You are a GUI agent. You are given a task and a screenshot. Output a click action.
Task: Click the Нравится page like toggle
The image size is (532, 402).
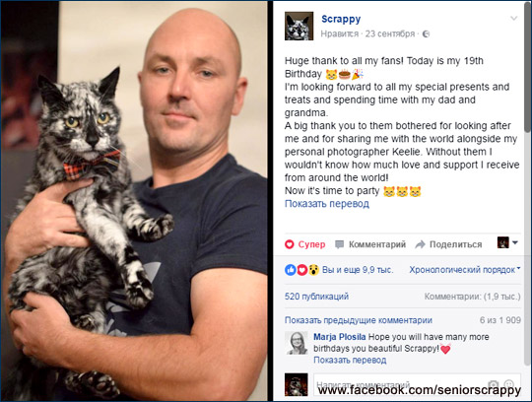coord(340,33)
